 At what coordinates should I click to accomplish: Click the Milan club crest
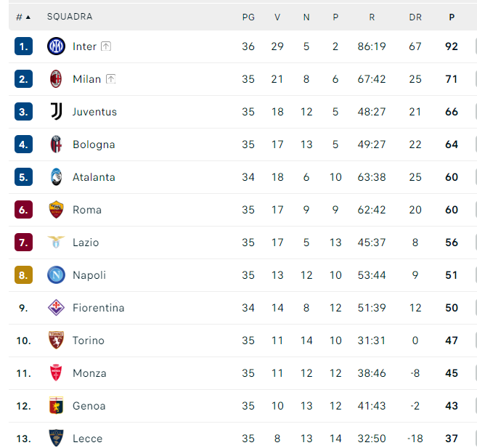pos(56,78)
